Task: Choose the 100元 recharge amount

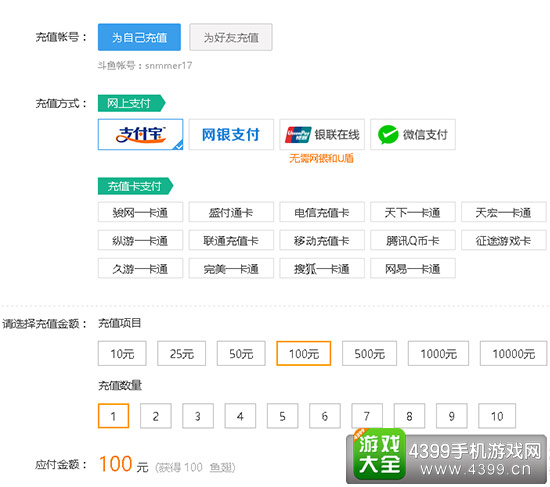Action: pos(304,353)
